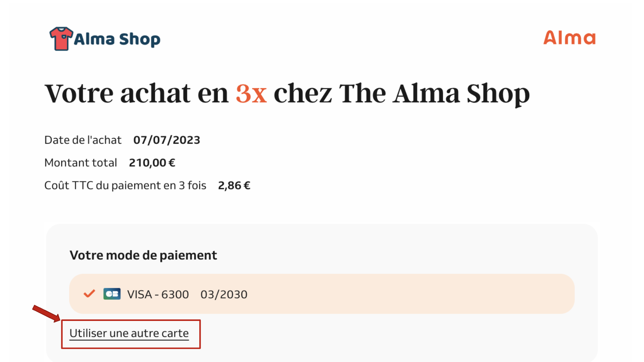
Task: Click empty right side of selected card row
Action: tap(418, 294)
